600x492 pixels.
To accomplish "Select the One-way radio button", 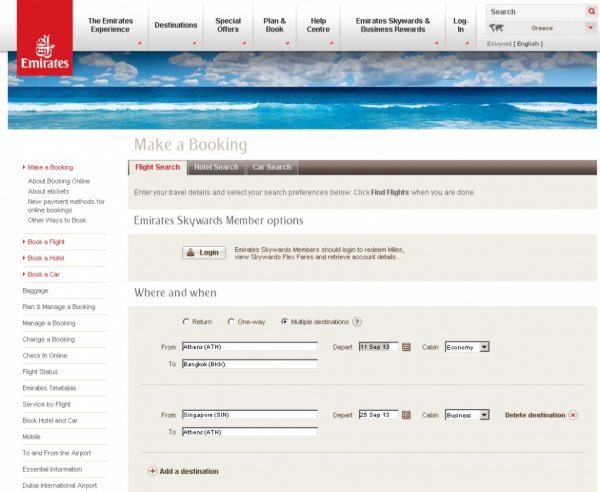I will [x=232, y=322].
